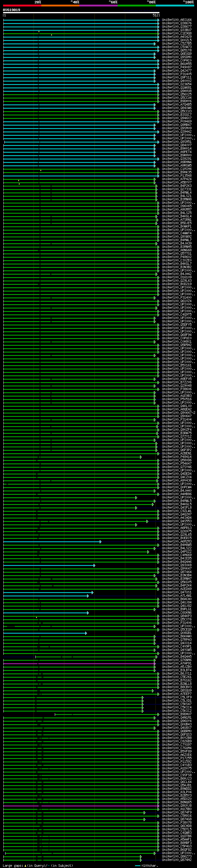Select the UniRef100_Q93XK8 label
The image size is (197, 868).
pos(177,565)
